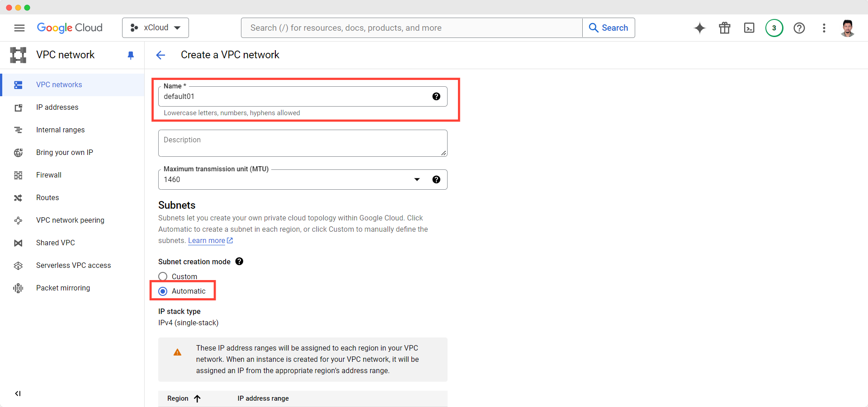This screenshot has width=868, height=407.
Task: Open the Firewall section icon
Action: pos(18,175)
